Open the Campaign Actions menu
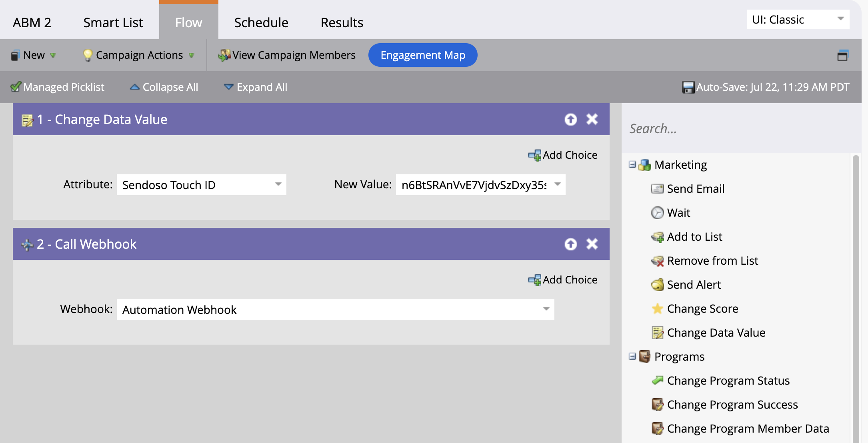Image resolution: width=868 pixels, height=443 pixels. (139, 55)
